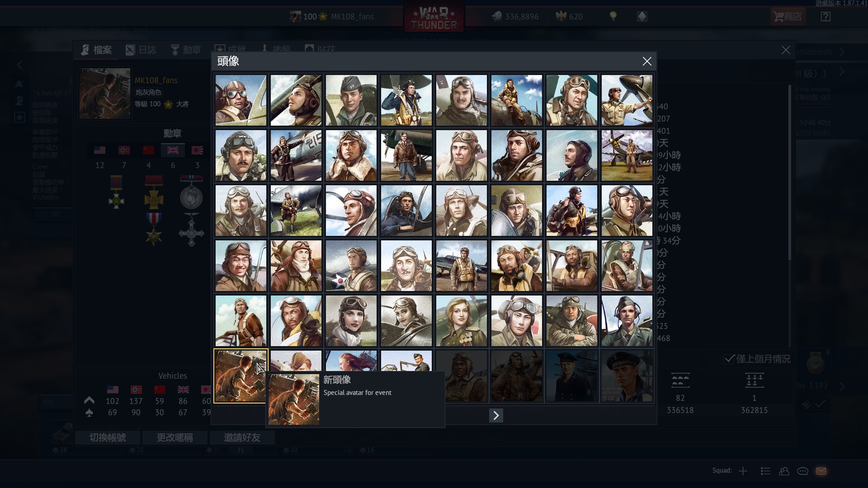Open contacts people icon in bottom bar
The height and width of the screenshot is (488, 868).
[784, 471]
